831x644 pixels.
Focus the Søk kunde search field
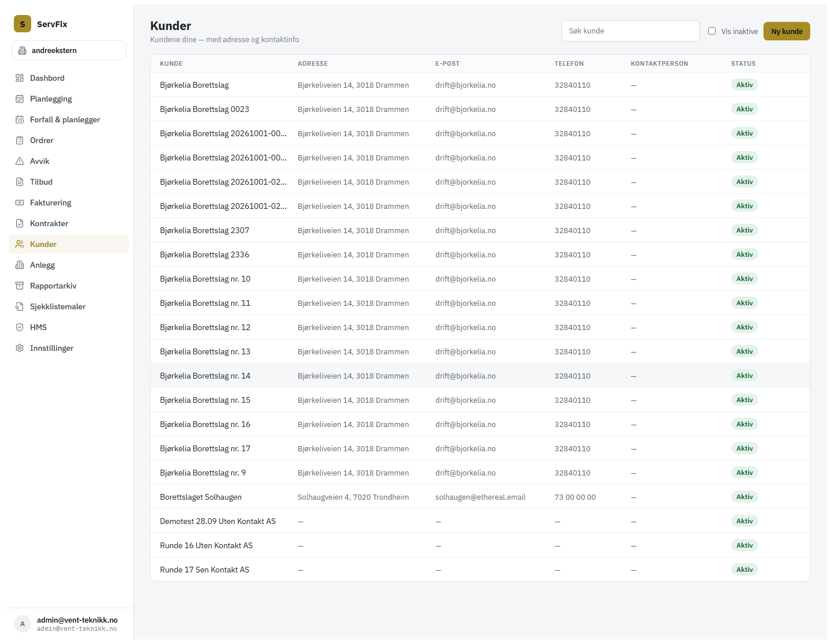[x=630, y=31]
